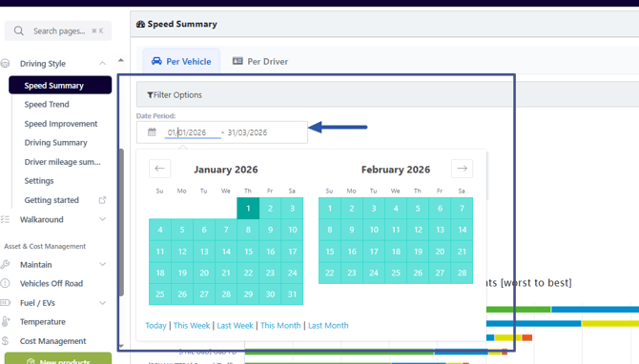Click the Vehicles Off Road icon
This screenshot has height=364, width=639.
point(5,283)
